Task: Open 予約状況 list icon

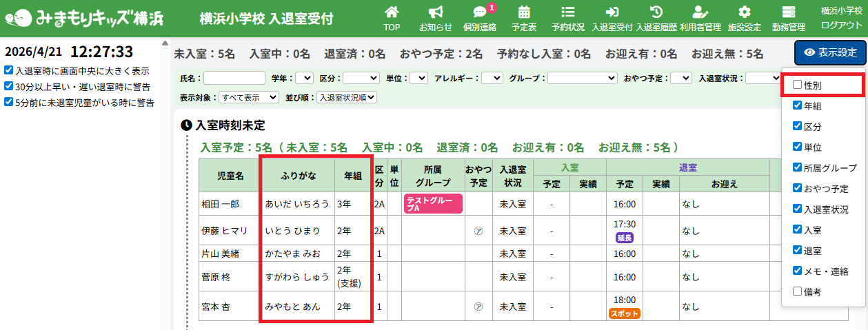Action: pyautogui.click(x=568, y=12)
